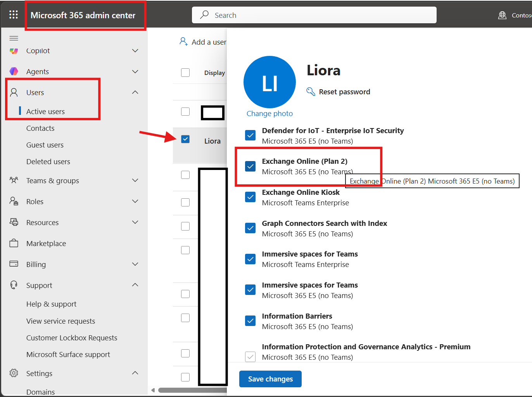Image resolution: width=532 pixels, height=397 pixels.
Task: Open Deleted users in sidebar
Action: tap(48, 161)
